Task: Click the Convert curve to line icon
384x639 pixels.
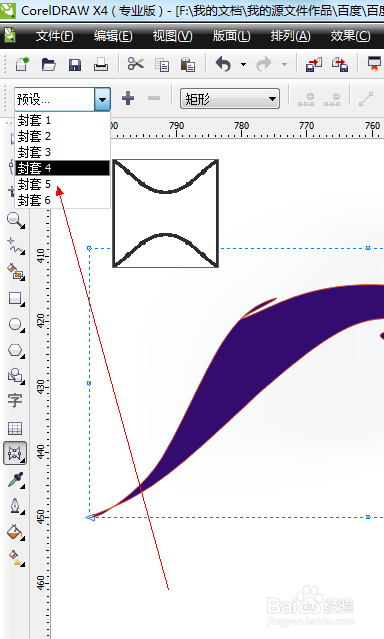Action: point(366,99)
